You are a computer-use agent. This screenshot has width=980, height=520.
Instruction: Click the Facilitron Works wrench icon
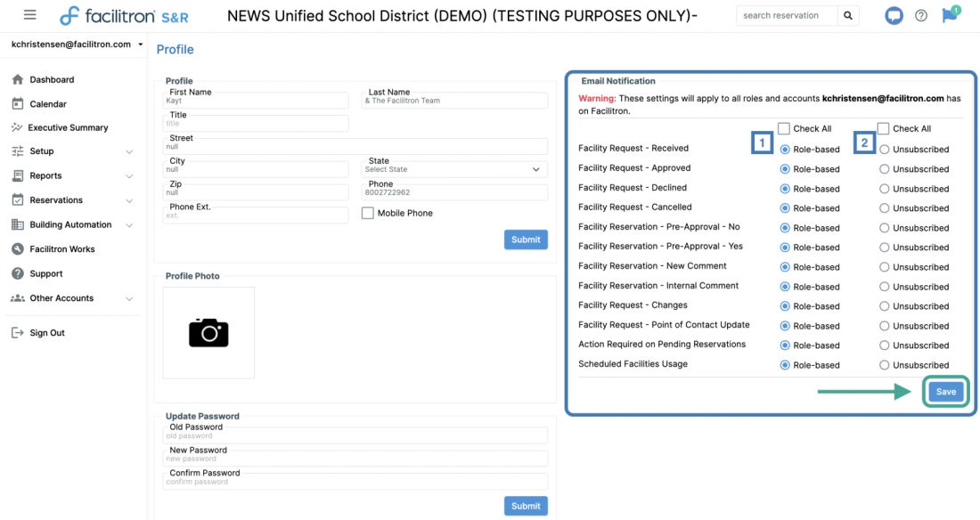(18, 248)
